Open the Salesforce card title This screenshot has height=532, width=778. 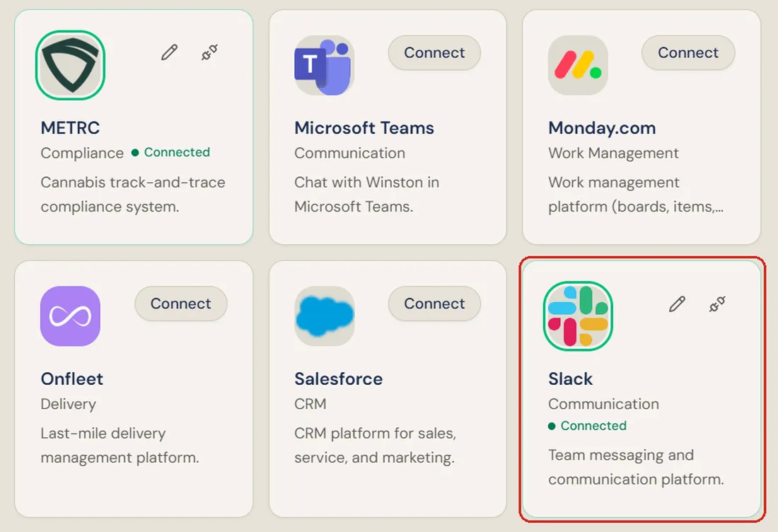click(x=338, y=379)
